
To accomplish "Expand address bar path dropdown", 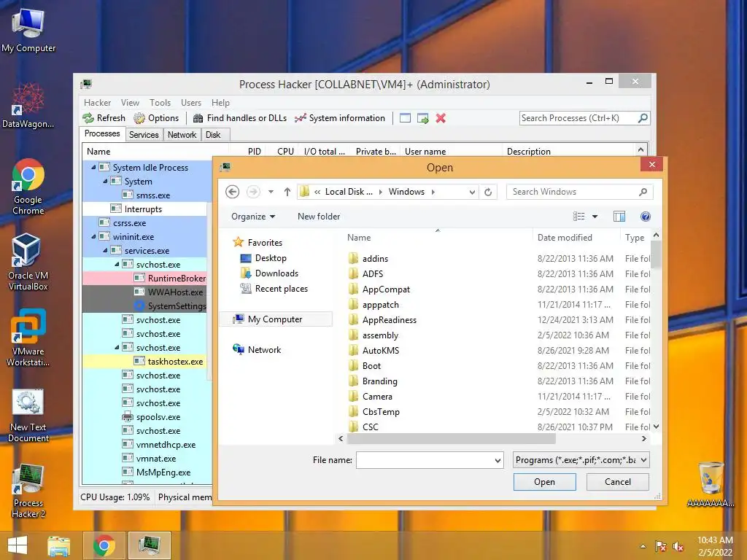I will 472,192.
